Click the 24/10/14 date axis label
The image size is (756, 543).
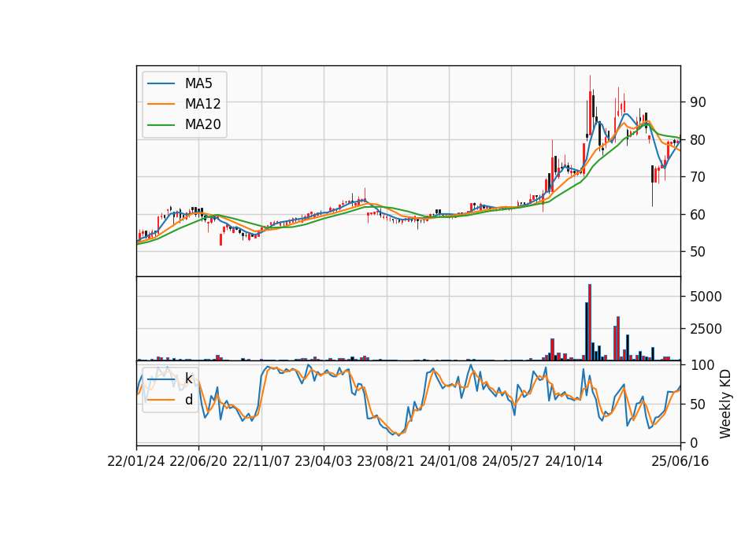point(574,461)
